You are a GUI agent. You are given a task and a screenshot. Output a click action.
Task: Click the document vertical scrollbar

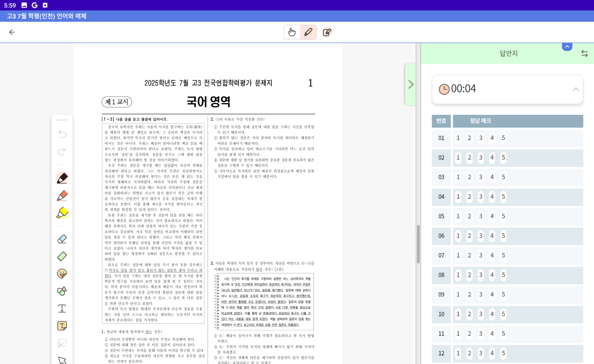418,244
